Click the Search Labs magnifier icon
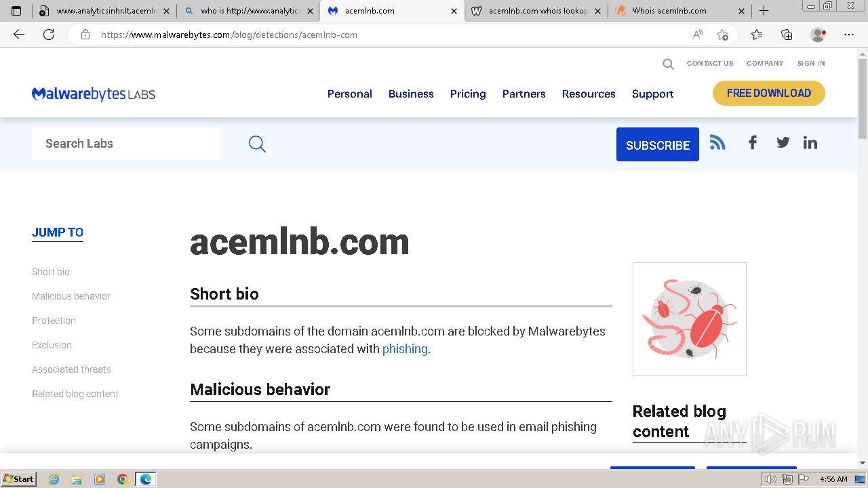The width and height of the screenshot is (868, 488). tap(257, 144)
